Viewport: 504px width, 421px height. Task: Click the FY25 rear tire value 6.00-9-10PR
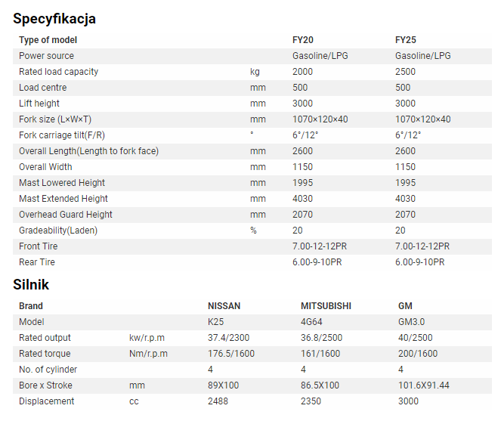coord(420,262)
